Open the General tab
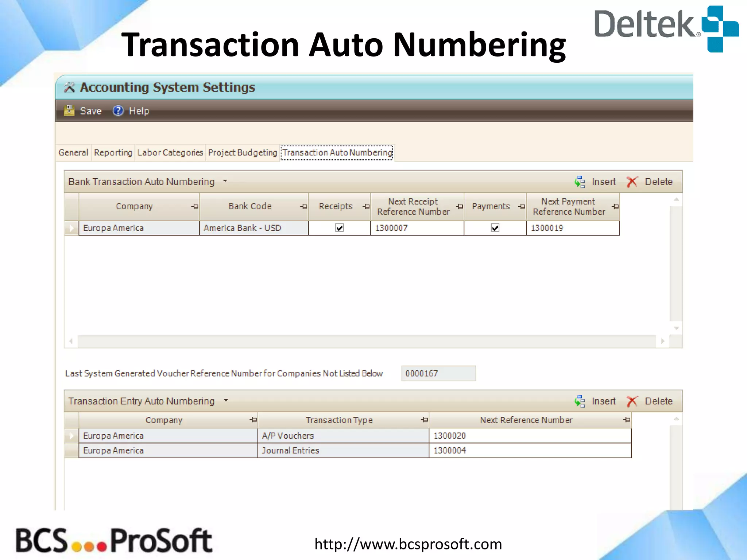The height and width of the screenshot is (560, 747). 73,152
